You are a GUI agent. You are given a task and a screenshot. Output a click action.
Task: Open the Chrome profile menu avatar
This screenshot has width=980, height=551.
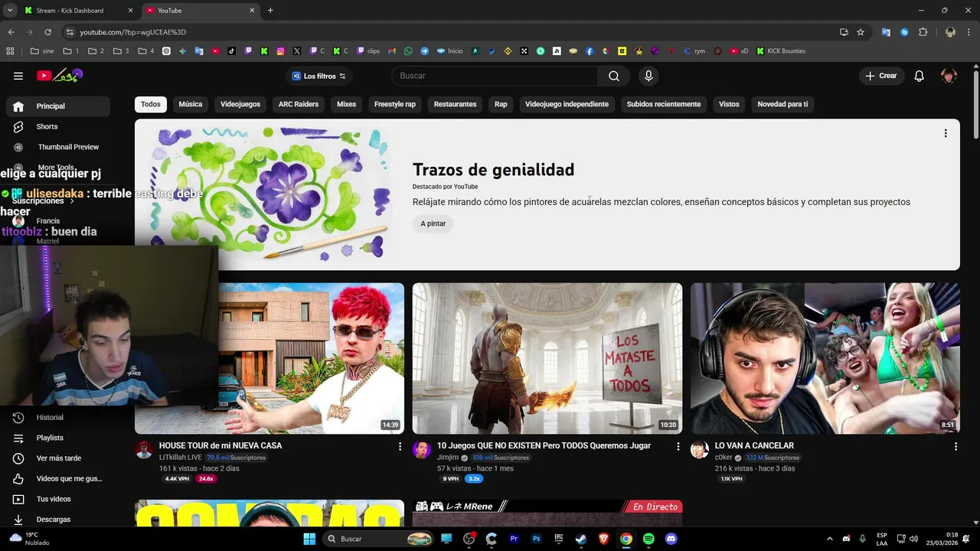pyautogui.click(x=950, y=32)
